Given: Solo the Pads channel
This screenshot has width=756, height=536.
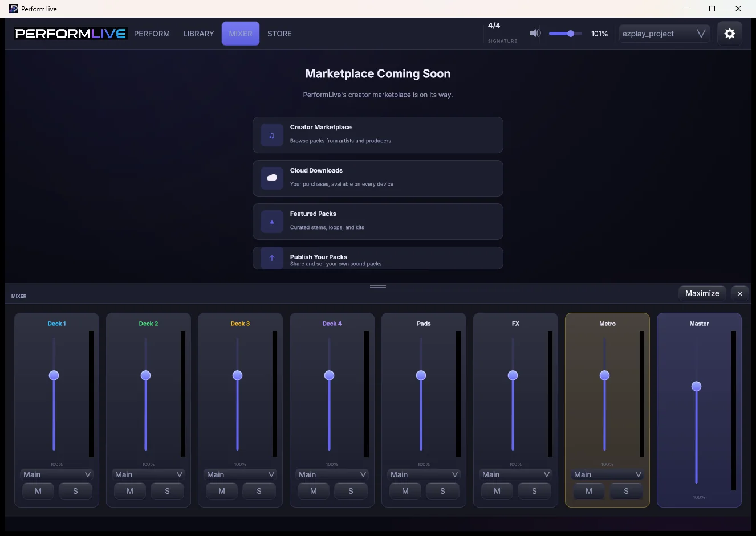Looking at the screenshot, I should tap(442, 491).
